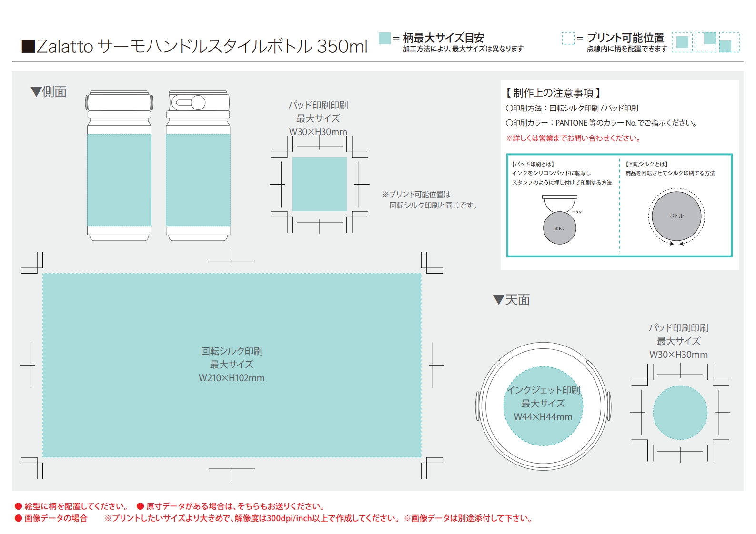The height and width of the screenshot is (534, 756).
Task: Click the インクジェット印刷 circle on the lid
Action: [544, 406]
